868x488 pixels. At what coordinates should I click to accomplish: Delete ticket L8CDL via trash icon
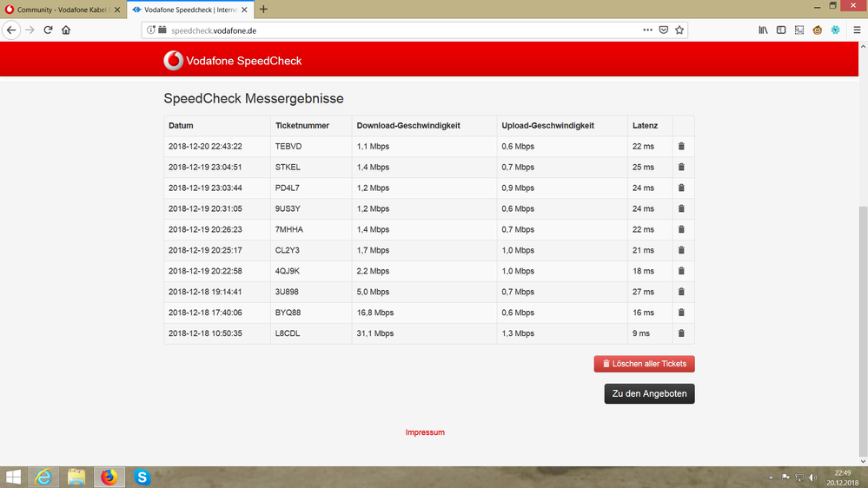681,333
